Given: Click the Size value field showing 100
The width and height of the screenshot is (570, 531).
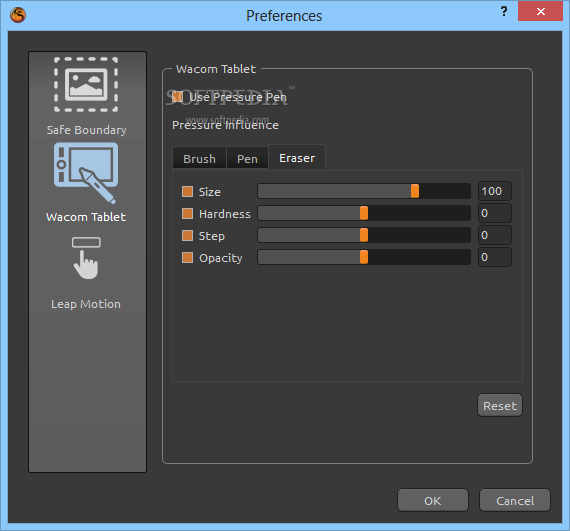Looking at the screenshot, I should tap(495, 191).
